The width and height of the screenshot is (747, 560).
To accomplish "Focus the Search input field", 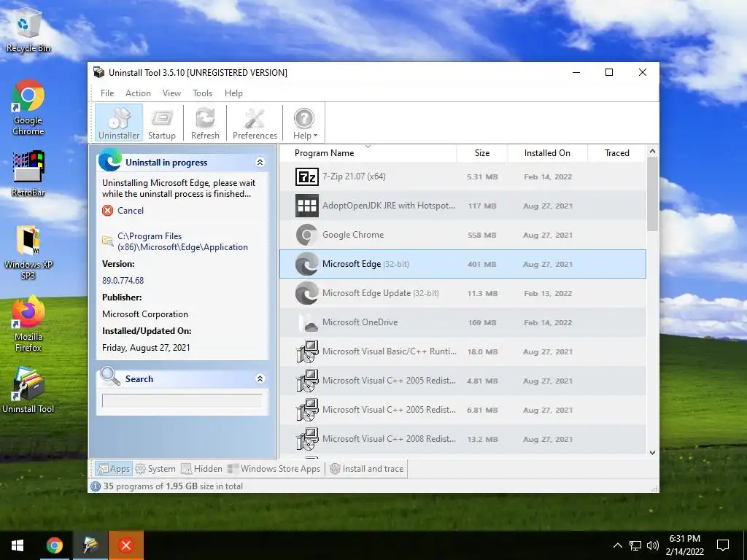I will point(182,400).
